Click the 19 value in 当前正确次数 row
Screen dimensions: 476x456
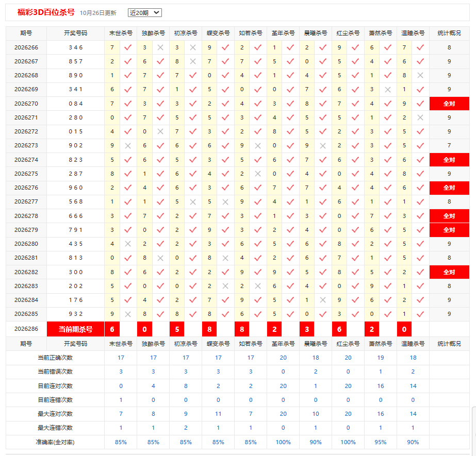tap(381, 358)
